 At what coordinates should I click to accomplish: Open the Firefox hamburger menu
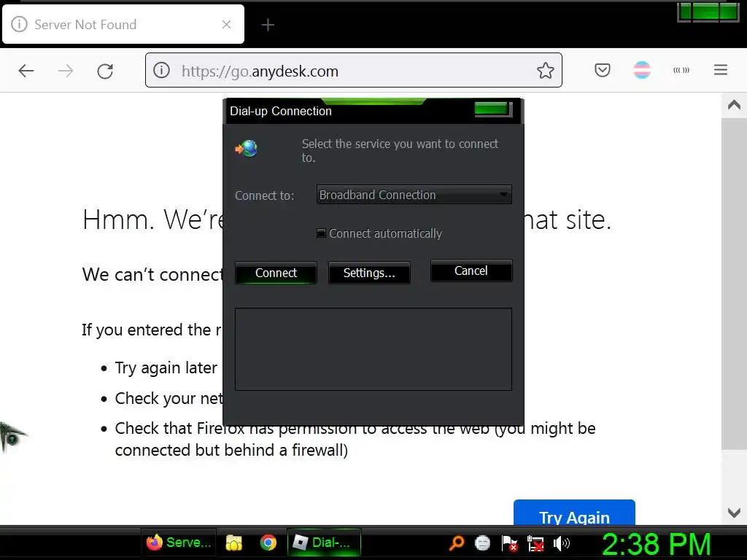[x=720, y=70]
